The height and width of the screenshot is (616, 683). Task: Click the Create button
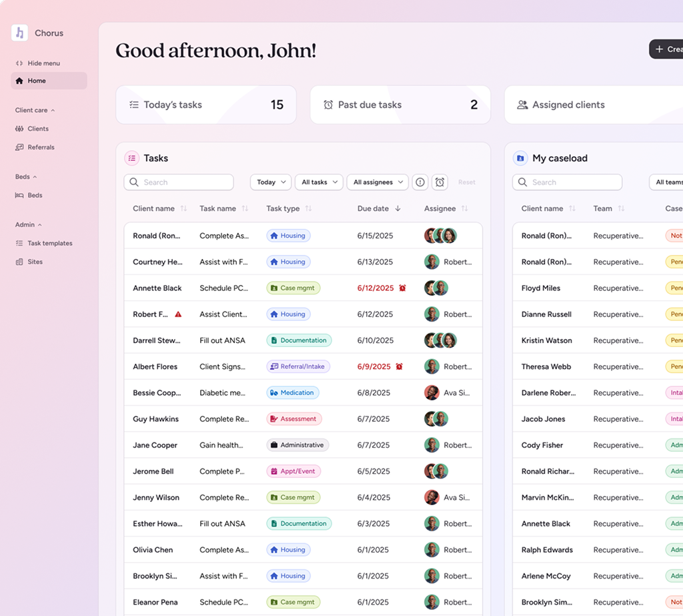[666, 49]
